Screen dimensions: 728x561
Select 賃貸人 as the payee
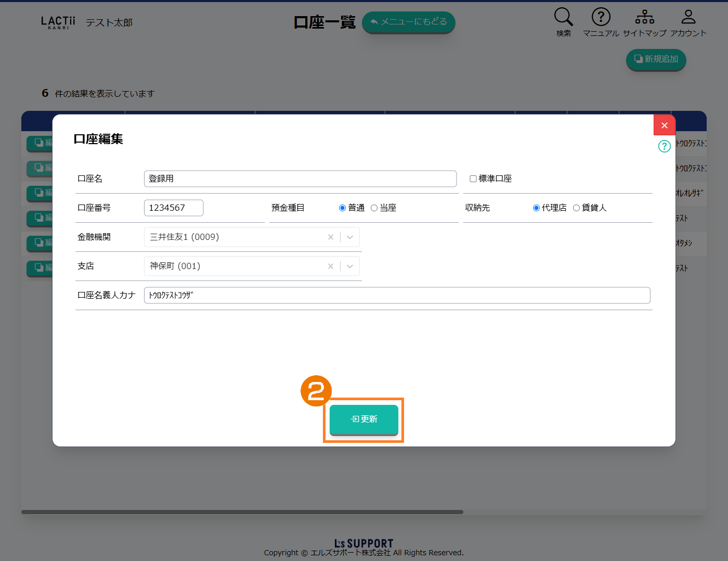point(576,208)
